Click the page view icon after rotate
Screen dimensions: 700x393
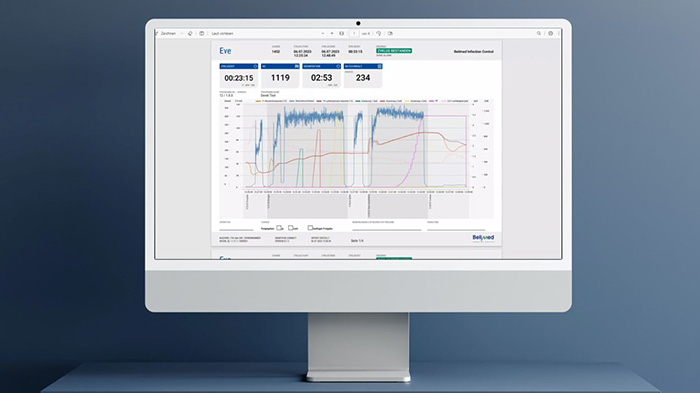coord(390,33)
